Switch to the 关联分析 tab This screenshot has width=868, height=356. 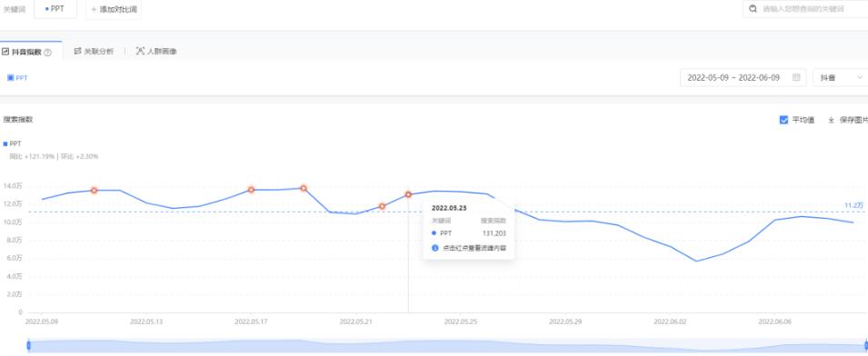click(x=94, y=51)
